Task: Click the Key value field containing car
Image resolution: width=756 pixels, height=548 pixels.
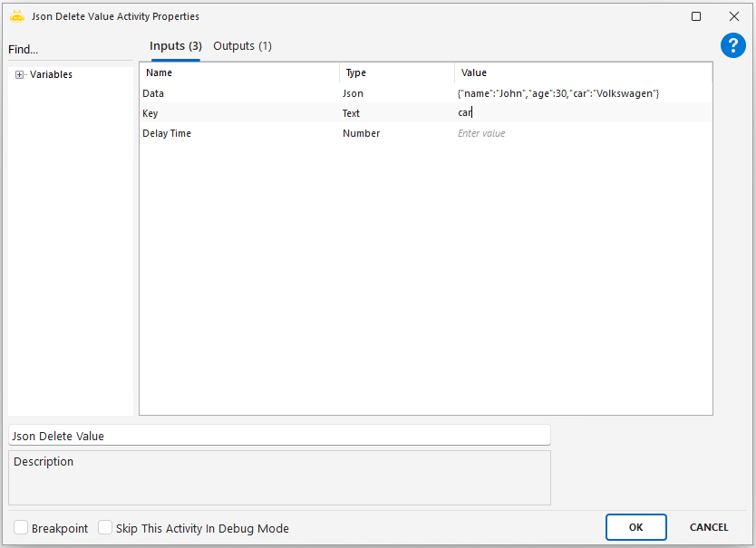Action: tap(580, 113)
